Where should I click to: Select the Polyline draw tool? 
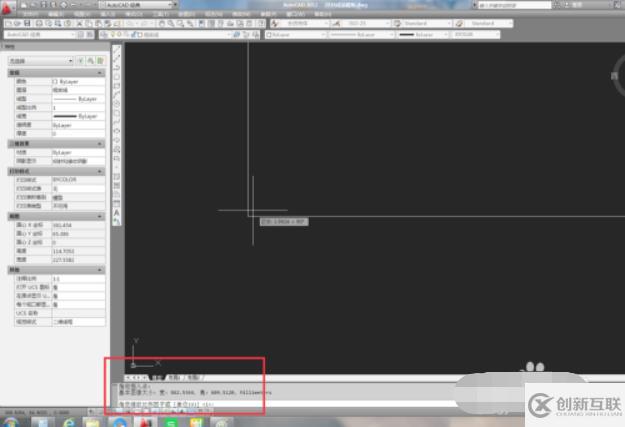pos(117,68)
